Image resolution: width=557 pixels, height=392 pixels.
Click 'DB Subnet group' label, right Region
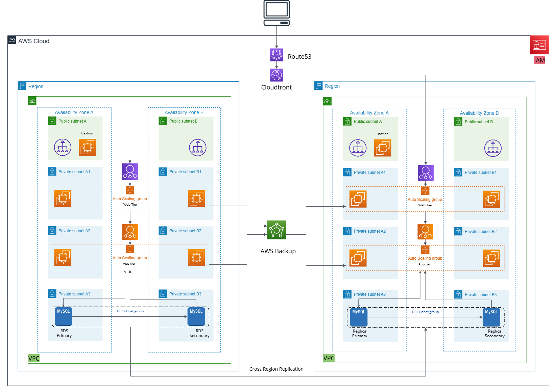425,312
